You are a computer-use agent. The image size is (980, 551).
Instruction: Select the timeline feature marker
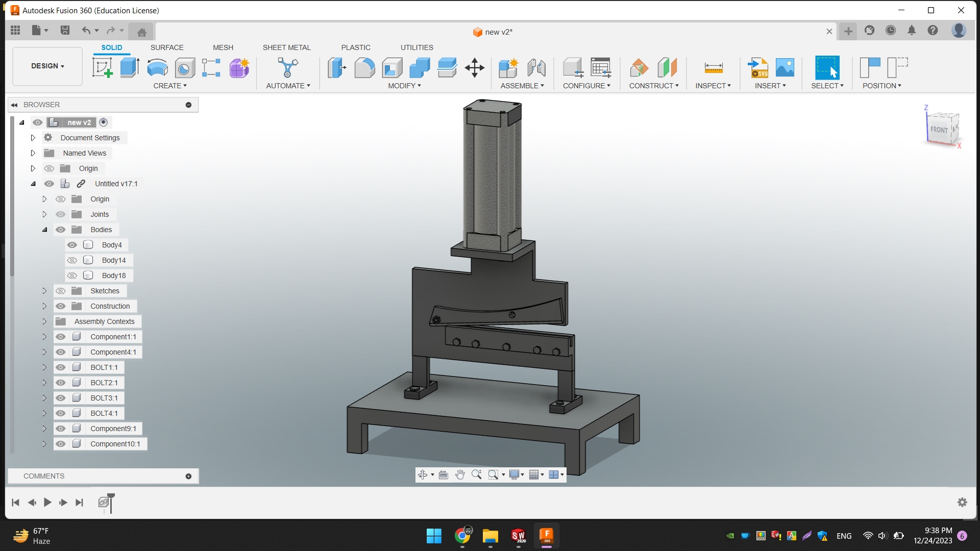click(104, 503)
